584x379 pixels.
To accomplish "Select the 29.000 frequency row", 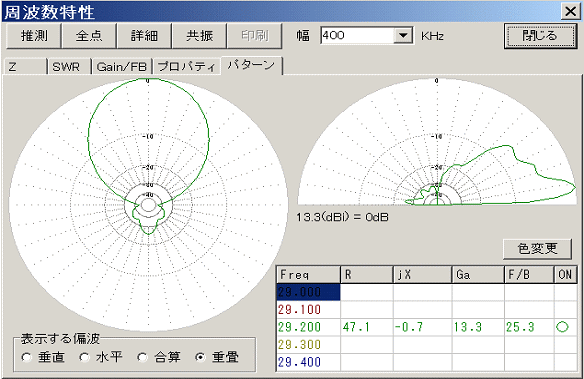I will [x=308, y=292].
